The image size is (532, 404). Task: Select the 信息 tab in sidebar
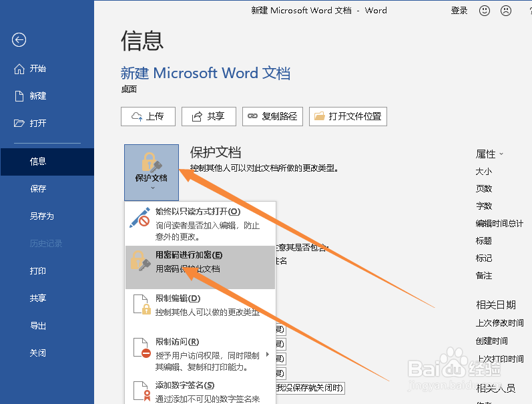47,162
